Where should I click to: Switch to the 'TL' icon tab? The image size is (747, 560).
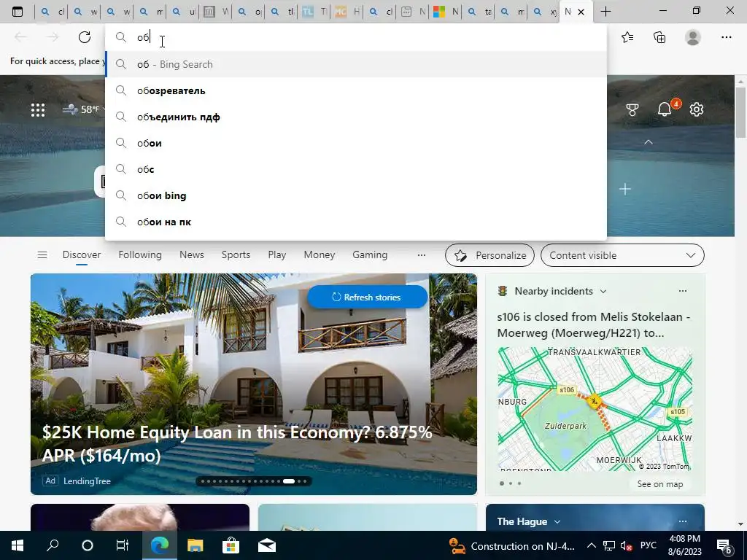(x=314, y=12)
